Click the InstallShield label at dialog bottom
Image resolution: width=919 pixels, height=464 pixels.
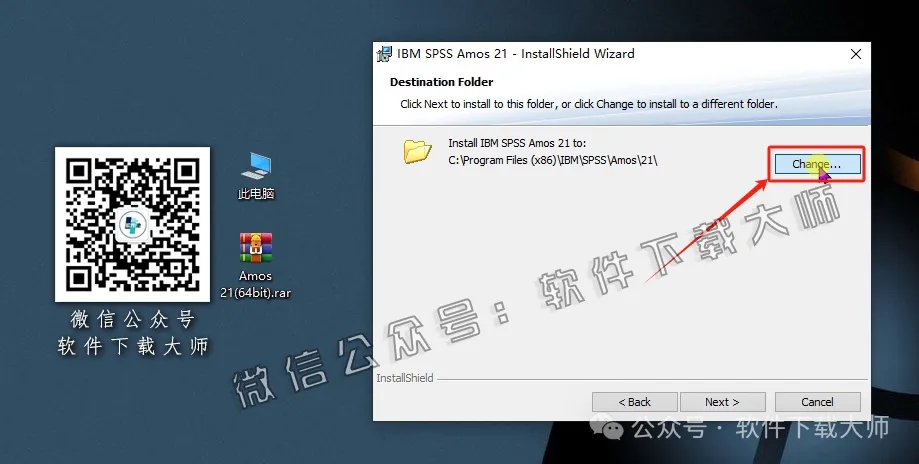click(x=402, y=379)
